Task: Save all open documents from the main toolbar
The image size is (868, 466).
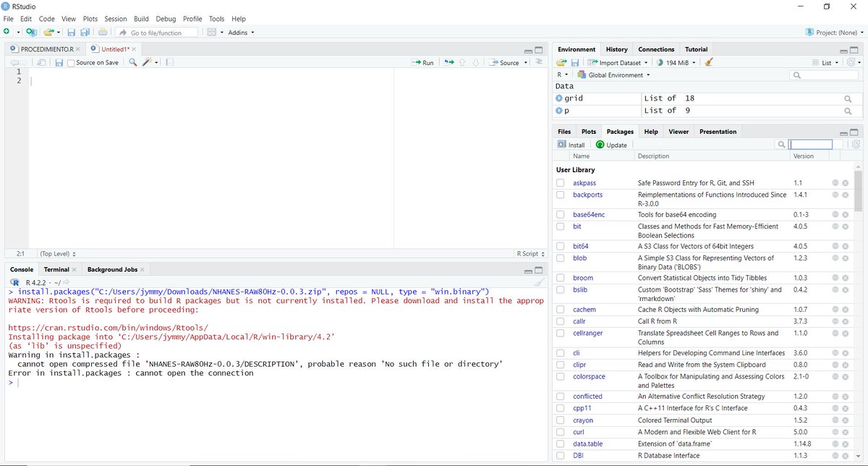Action: [x=85, y=32]
